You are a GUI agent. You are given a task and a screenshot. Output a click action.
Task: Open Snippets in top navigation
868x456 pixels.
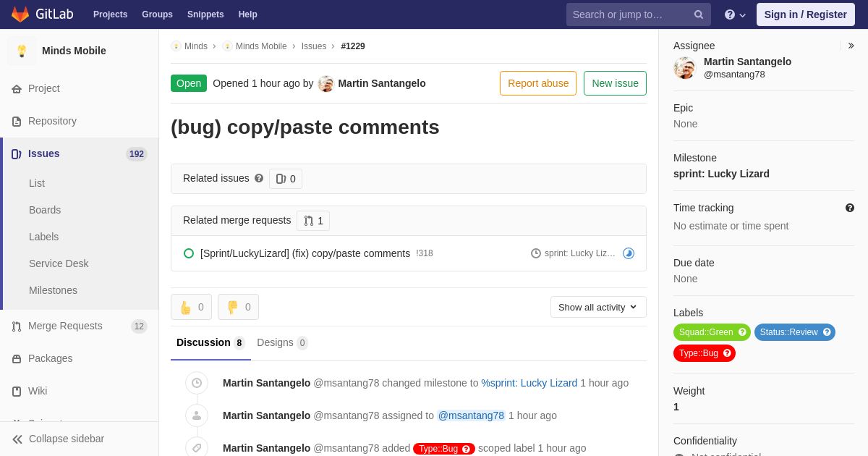205,14
